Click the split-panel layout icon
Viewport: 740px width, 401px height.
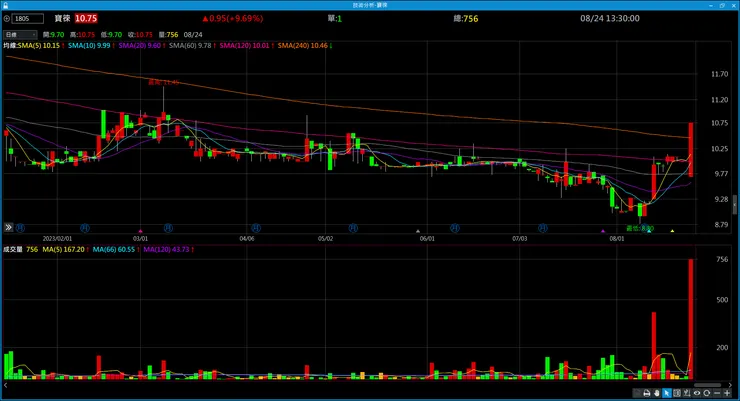pyautogui.click(x=677, y=393)
